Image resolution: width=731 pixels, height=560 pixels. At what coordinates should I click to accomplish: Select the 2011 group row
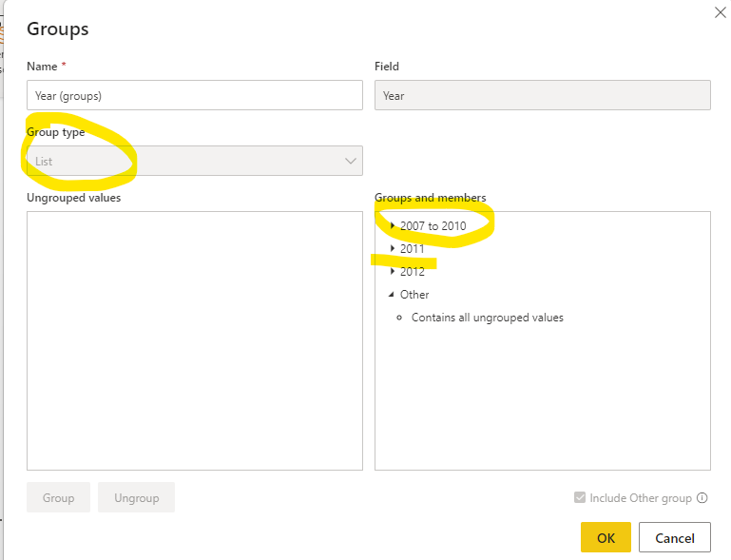413,249
